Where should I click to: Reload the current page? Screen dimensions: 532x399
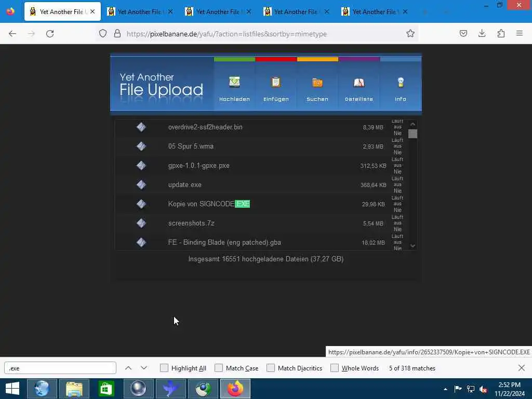click(50, 34)
